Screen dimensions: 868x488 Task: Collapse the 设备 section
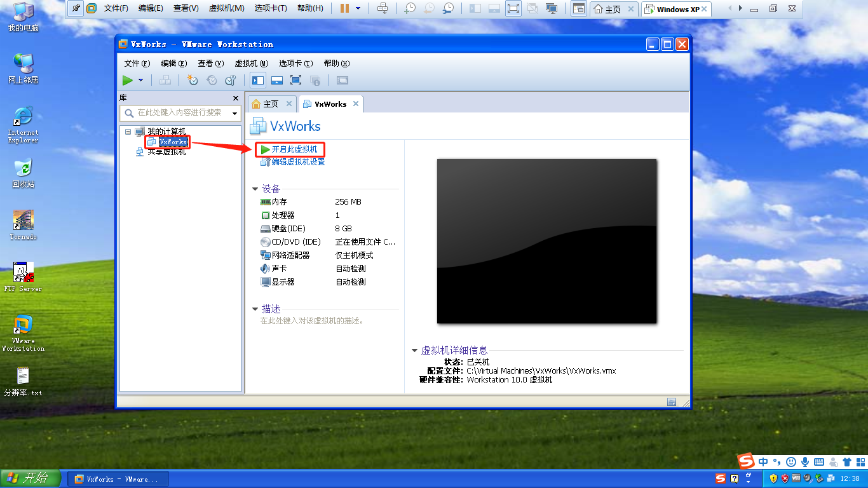[256, 188]
